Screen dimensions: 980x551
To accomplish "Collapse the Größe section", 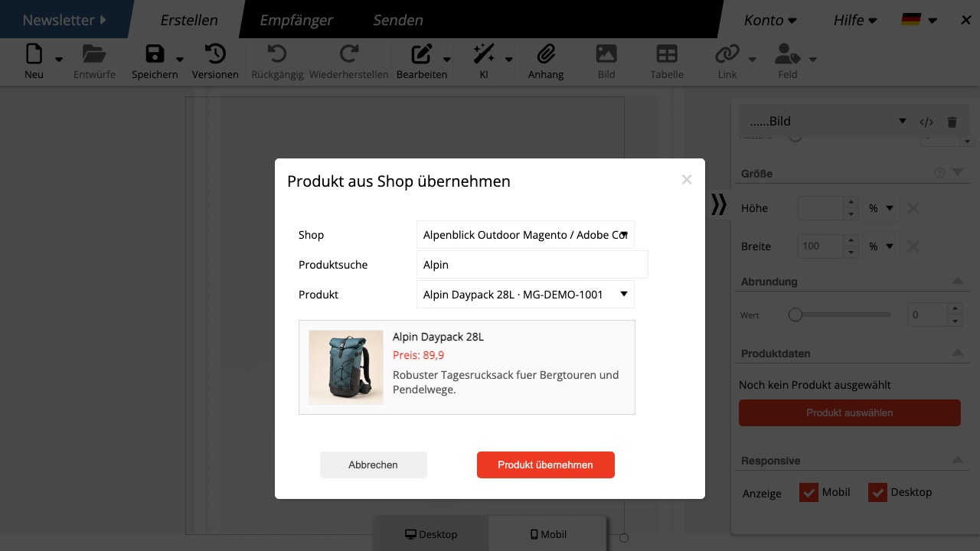I will 958,173.
